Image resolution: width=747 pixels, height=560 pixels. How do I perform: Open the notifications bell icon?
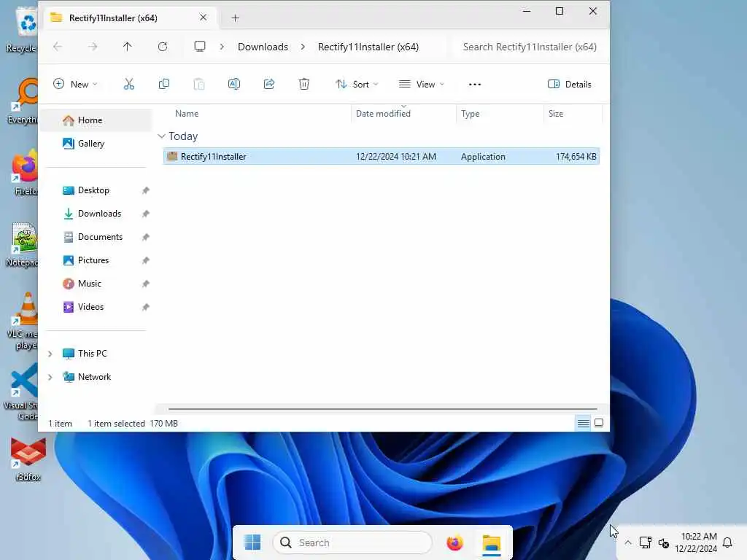727,542
